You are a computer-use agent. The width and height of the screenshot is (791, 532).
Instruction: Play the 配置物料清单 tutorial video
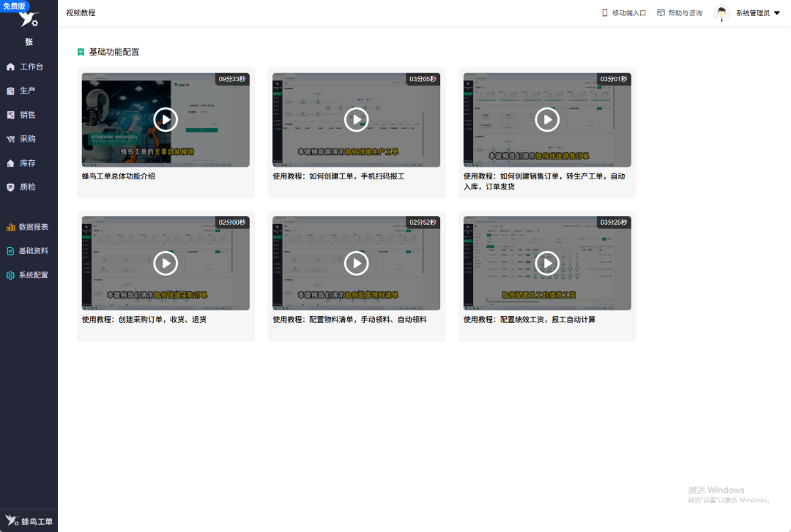356,263
